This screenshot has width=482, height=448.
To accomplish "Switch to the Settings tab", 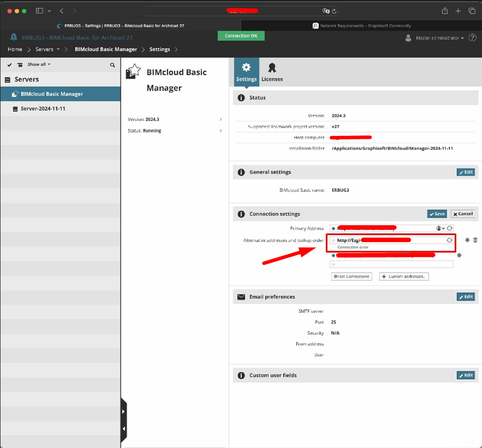I will coord(247,72).
